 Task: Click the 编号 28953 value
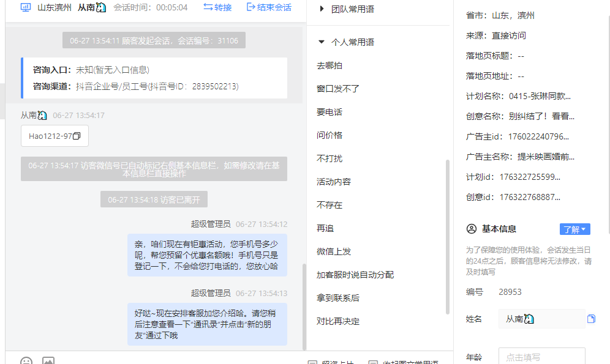[510, 292]
